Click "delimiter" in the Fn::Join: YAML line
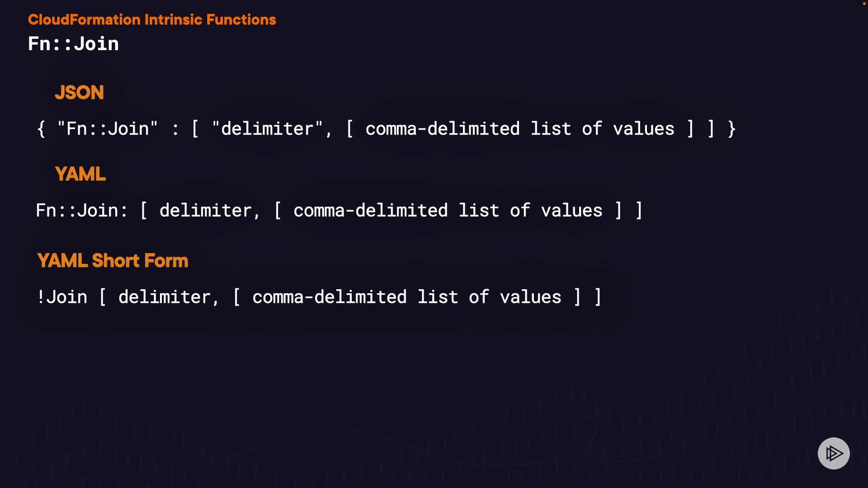The image size is (868, 488). click(206, 211)
